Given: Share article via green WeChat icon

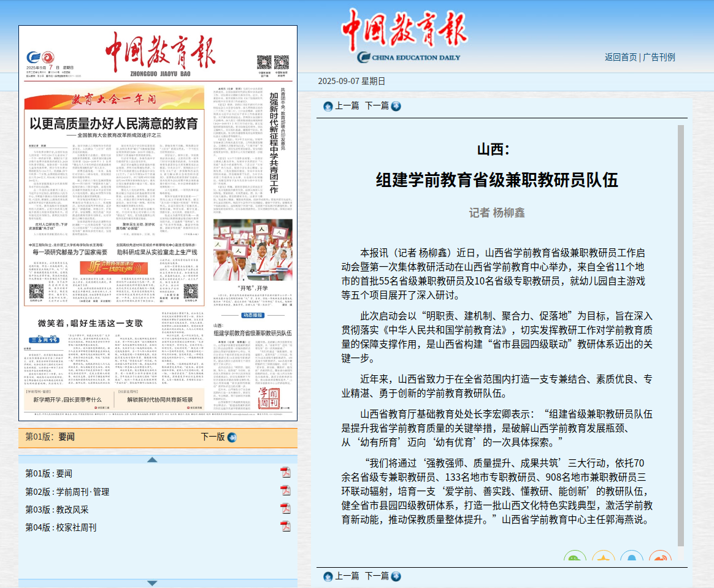Looking at the screenshot, I should [x=575, y=559].
